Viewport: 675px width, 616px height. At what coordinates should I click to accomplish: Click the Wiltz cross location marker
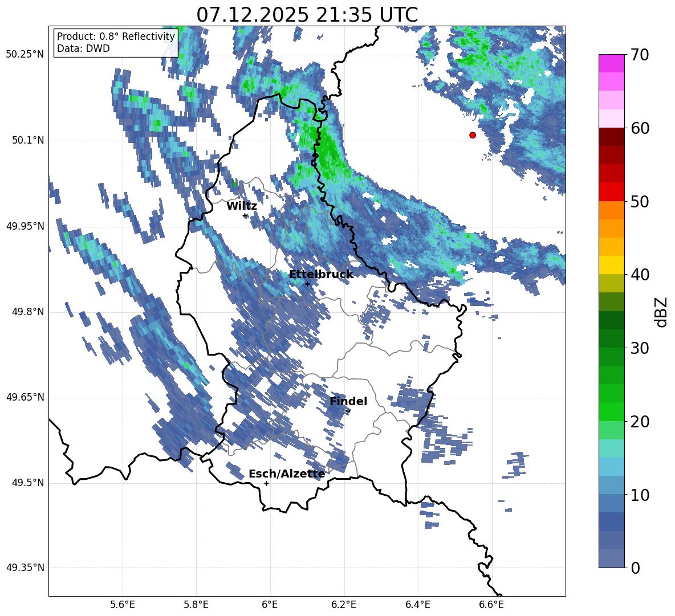click(245, 216)
